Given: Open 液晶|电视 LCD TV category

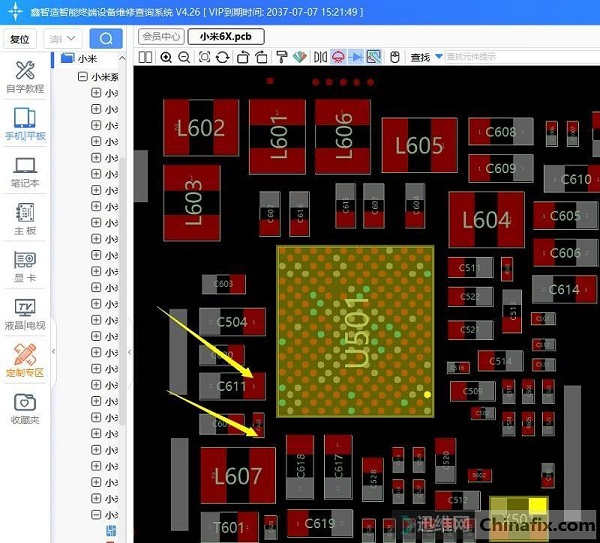Looking at the screenshot, I should 26,314.
